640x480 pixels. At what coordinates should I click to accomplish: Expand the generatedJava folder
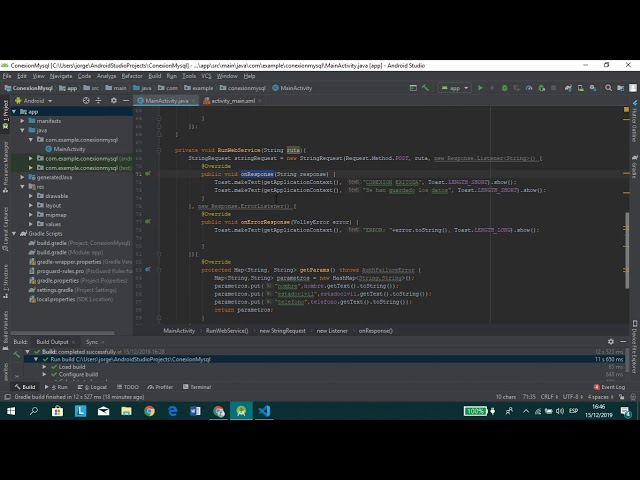tap(22, 177)
